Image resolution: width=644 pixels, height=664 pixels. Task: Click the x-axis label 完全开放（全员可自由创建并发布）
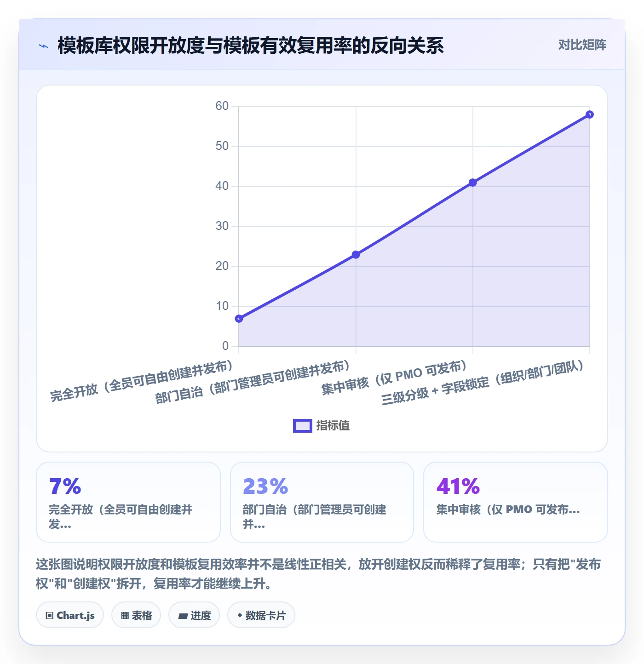(142, 381)
